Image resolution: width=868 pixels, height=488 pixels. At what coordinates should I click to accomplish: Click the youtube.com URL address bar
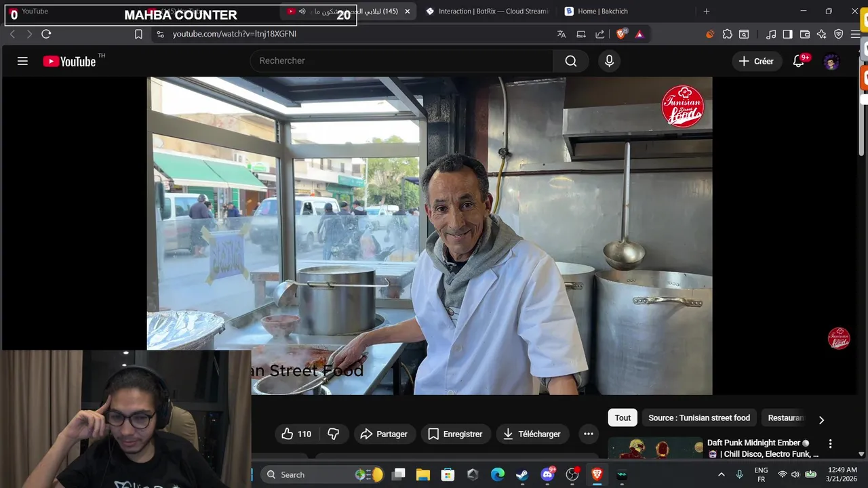click(x=234, y=34)
